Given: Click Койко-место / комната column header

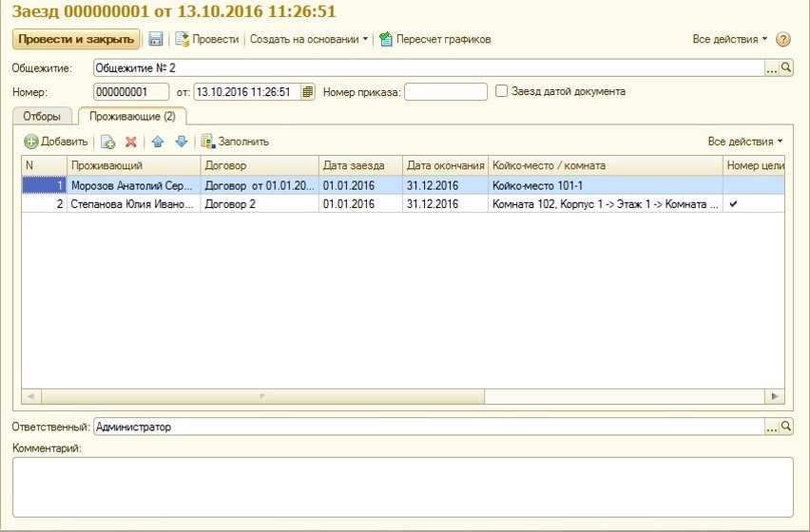Looking at the screenshot, I should click(606, 165).
